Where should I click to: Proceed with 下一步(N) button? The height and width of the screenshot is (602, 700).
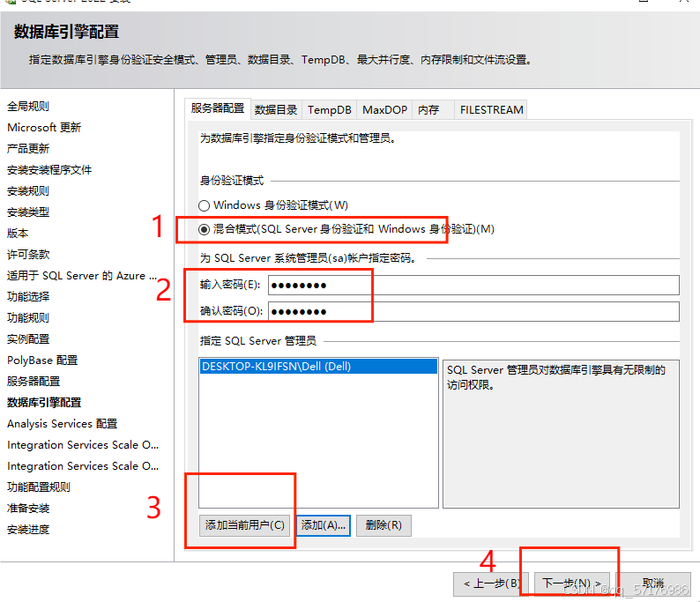point(572,583)
